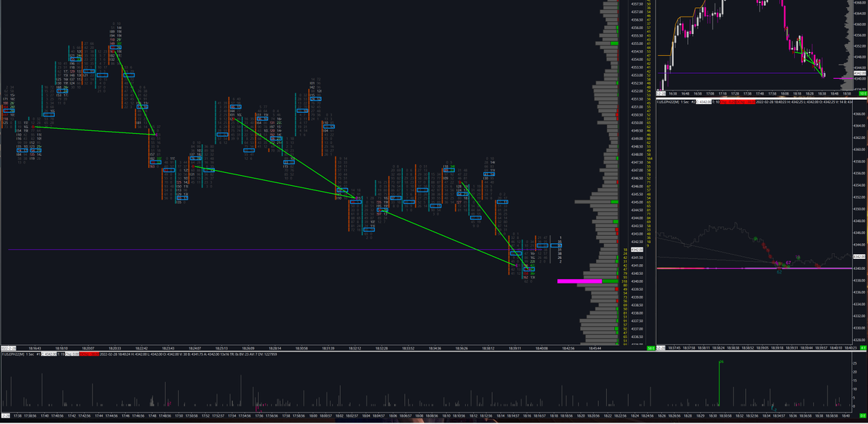868x424 pixels.
Task: Click the 18:38 time label on top-right chart
Action: tap(822, 93)
